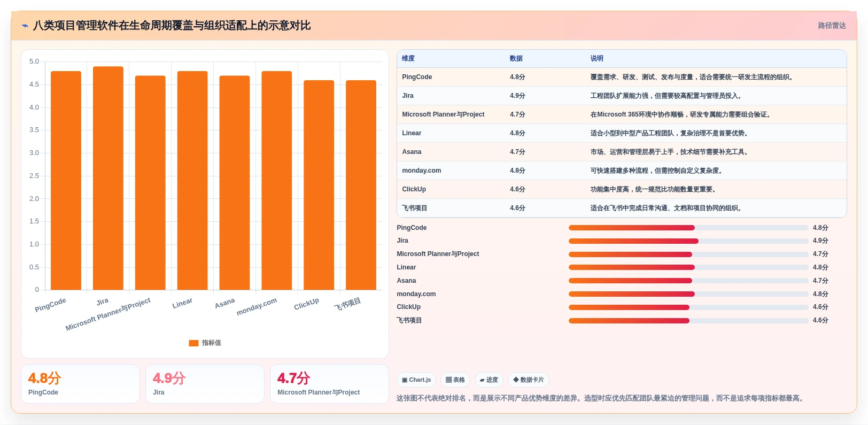868x425 pixels.
Task: Click the PingCode progress bar
Action: coord(688,228)
